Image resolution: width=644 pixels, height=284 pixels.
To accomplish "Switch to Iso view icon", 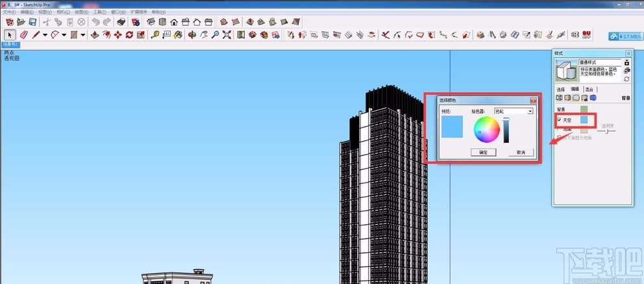I will point(151,22).
